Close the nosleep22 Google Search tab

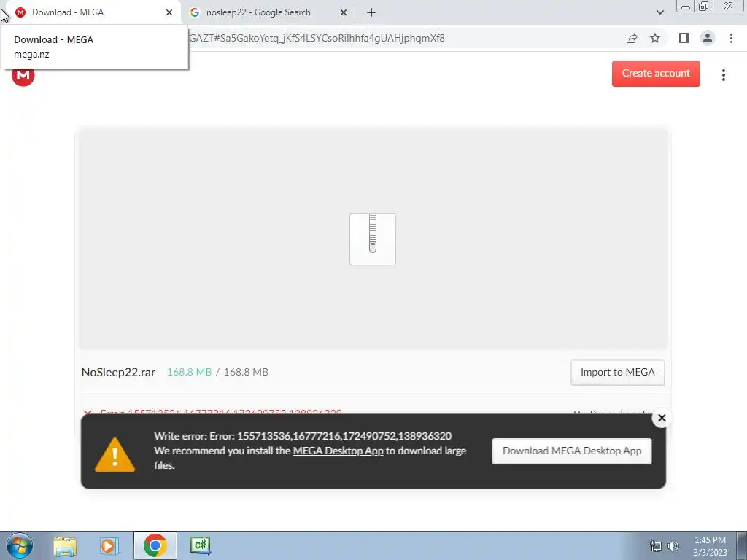(x=344, y=13)
